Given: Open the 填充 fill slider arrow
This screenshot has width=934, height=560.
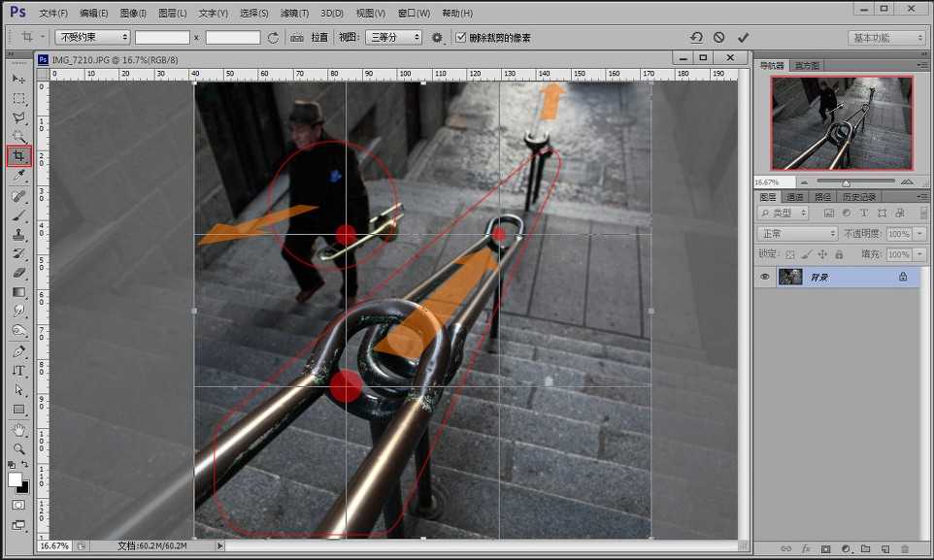Looking at the screenshot, I should pyautogui.click(x=920, y=254).
